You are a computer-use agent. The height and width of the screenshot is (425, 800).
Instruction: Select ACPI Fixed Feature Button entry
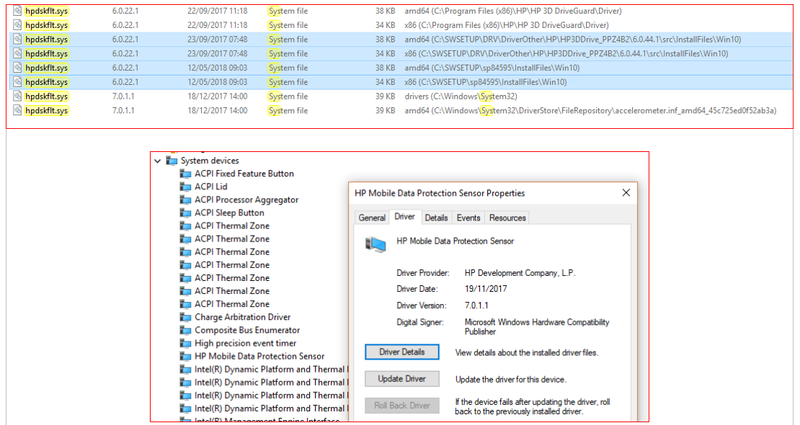(244, 173)
